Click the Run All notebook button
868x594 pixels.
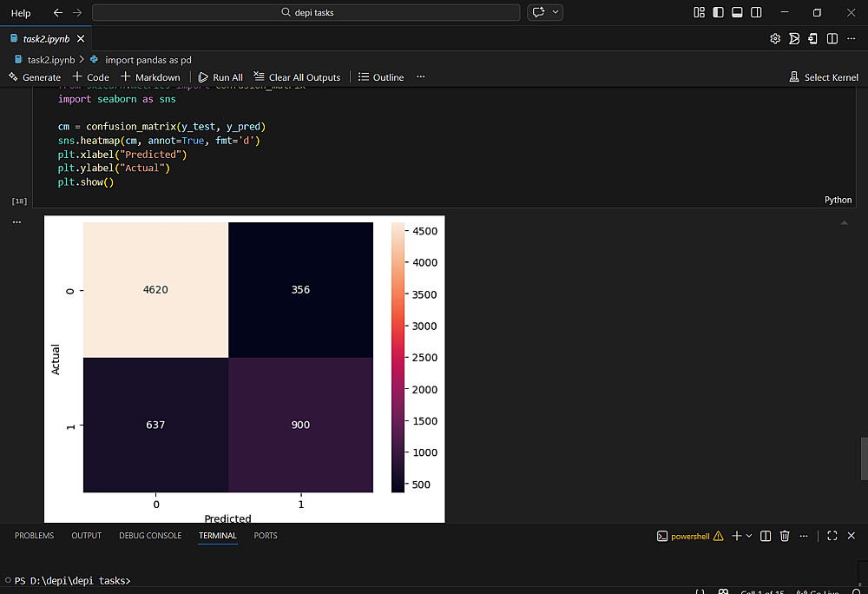[x=220, y=77]
